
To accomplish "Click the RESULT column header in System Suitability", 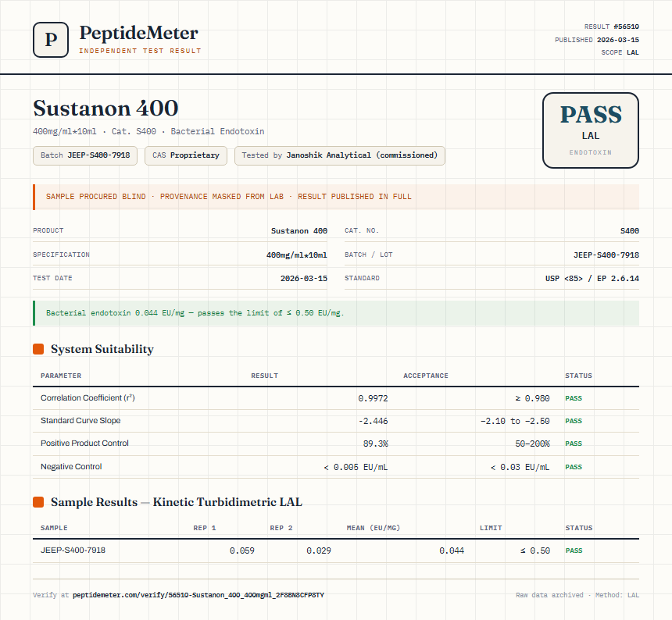I will tap(264, 376).
